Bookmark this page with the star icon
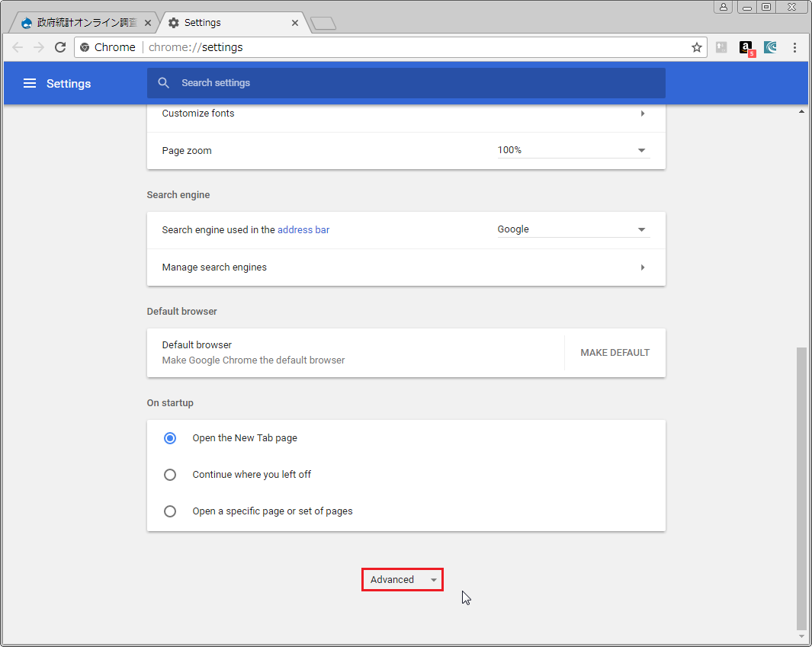 tap(696, 47)
